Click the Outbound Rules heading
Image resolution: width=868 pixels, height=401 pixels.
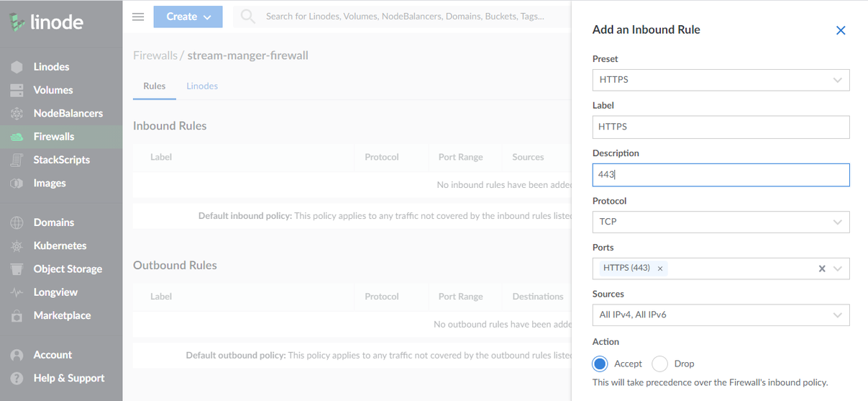(x=175, y=266)
